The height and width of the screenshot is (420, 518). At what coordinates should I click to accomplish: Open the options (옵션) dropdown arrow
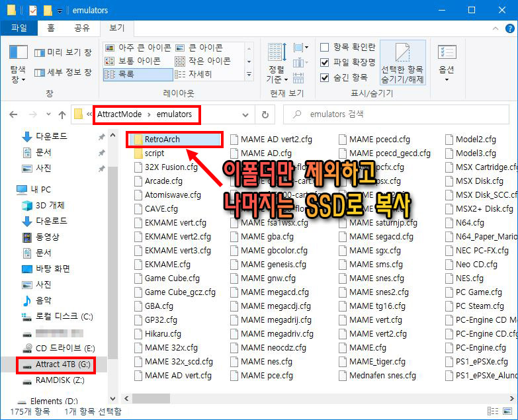[447, 79]
